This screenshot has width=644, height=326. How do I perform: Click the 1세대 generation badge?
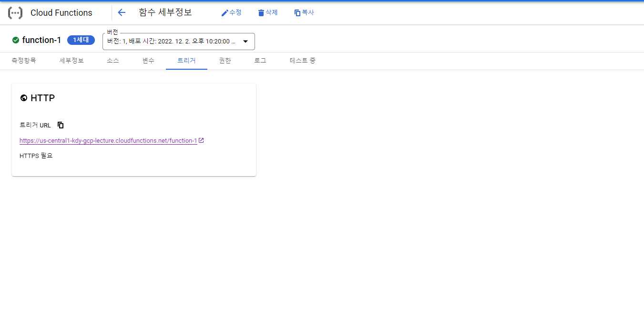(81, 40)
